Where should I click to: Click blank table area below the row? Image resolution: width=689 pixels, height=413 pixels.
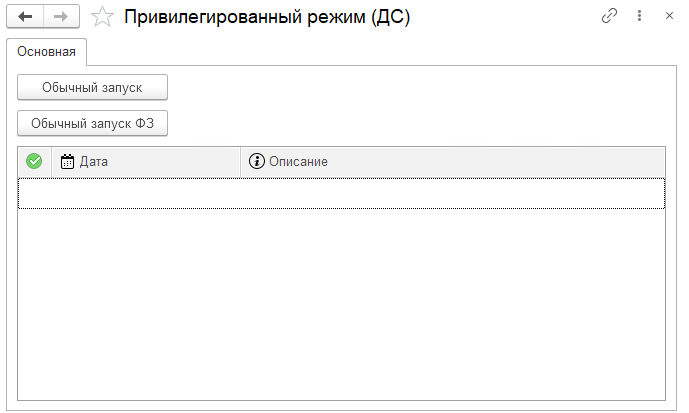pyautogui.click(x=341, y=304)
